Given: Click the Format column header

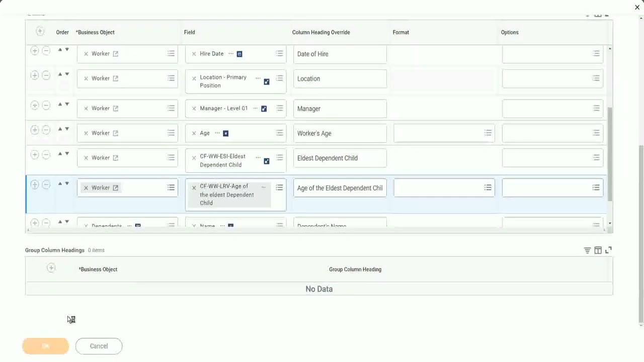Looking at the screenshot, I should click(x=401, y=32).
